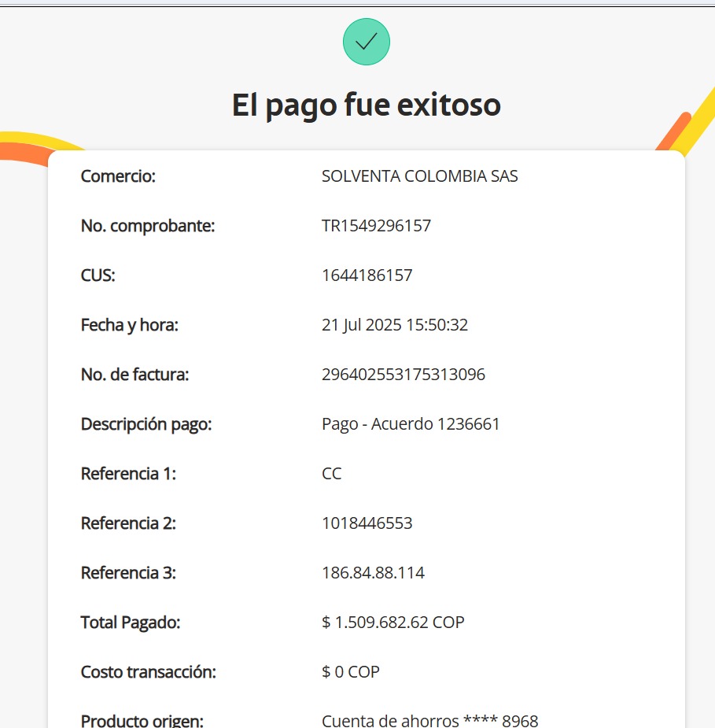This screenshot has height=728, width=715.
Task: Click the CUS value 1644186157
Action: [367, 275]
